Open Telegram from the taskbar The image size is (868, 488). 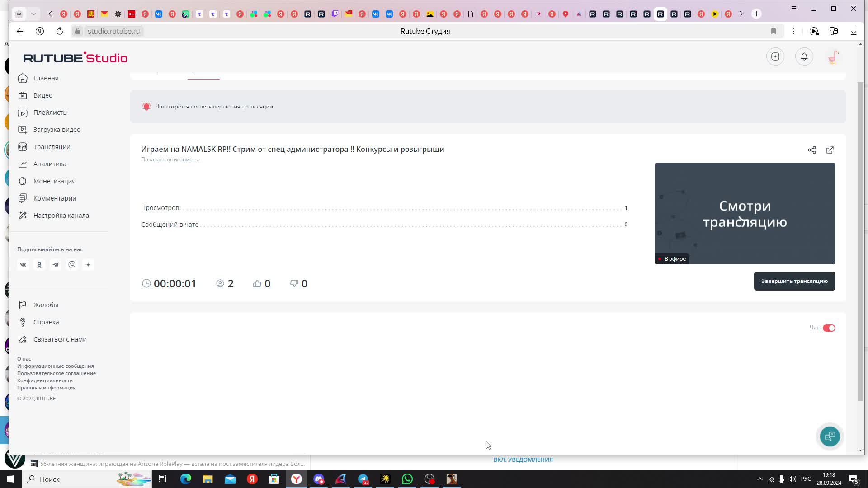363,479
